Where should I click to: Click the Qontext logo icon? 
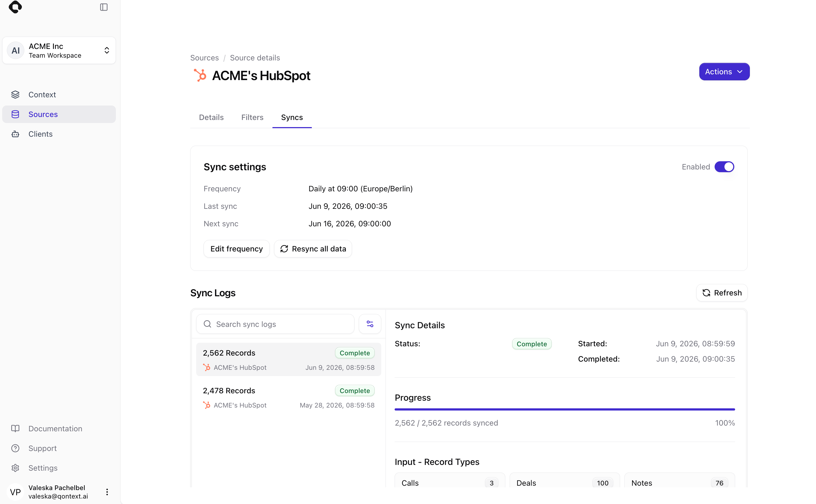(x=15, y=7)
